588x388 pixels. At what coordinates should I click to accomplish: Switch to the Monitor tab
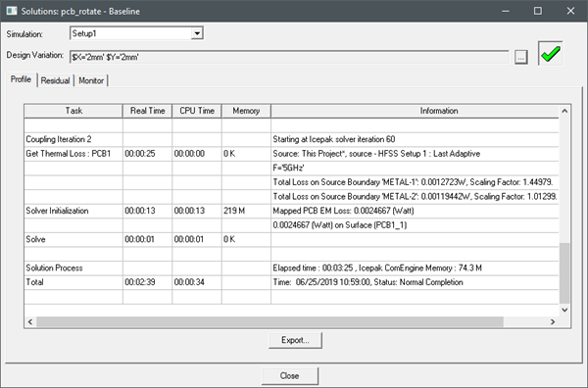coord(91,80)
